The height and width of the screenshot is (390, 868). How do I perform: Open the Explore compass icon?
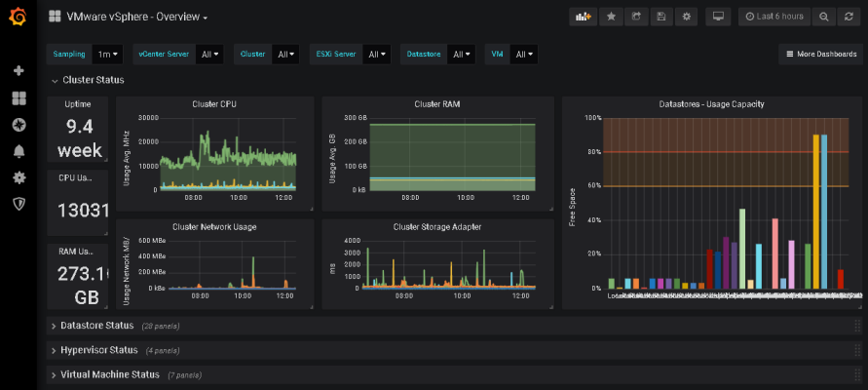pos(19,125)
